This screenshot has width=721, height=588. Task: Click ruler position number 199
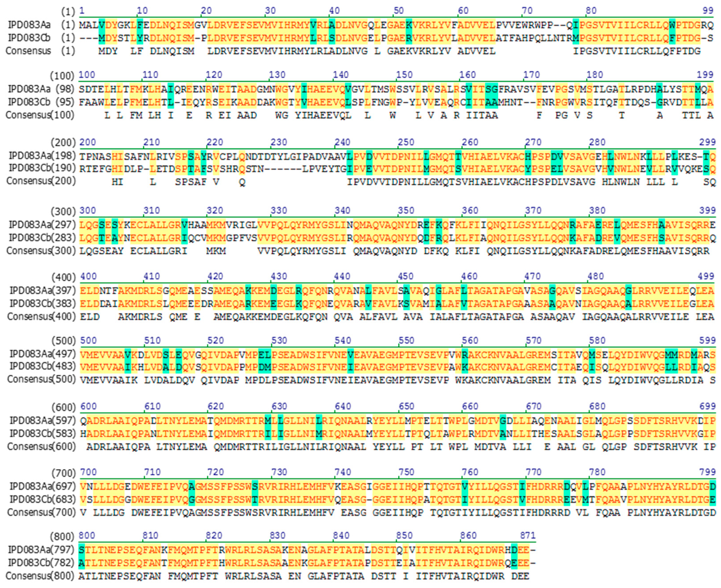click(705, 74)
